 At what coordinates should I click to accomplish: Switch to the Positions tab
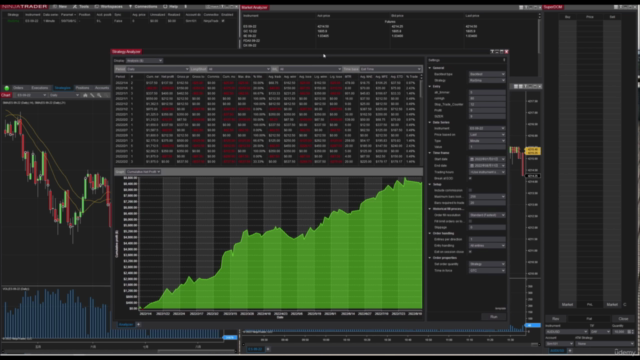pyautogui.click(x=82, y=88)
